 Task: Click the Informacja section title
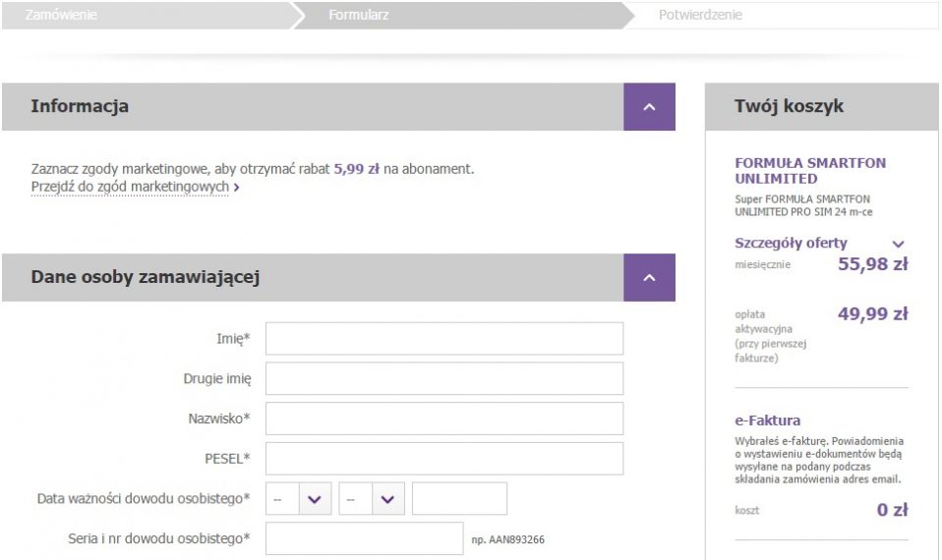point(80,107)
